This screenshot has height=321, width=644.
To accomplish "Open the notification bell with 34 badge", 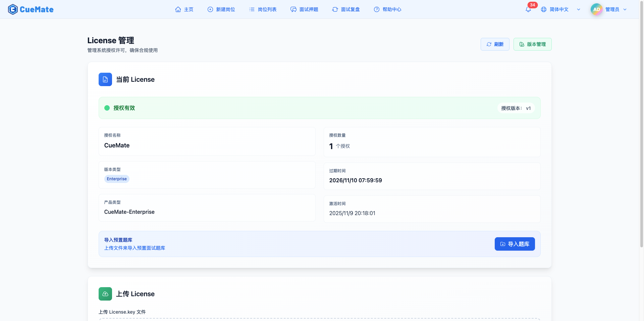I will tap(528, 9).
